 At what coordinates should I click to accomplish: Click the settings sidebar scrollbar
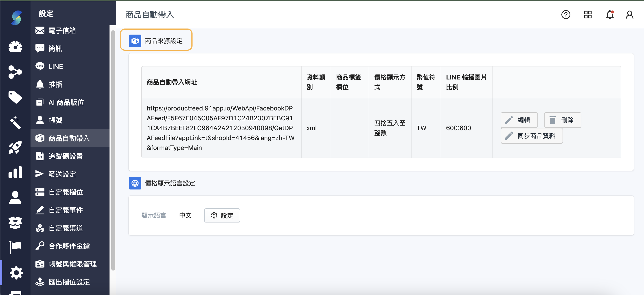113,150
